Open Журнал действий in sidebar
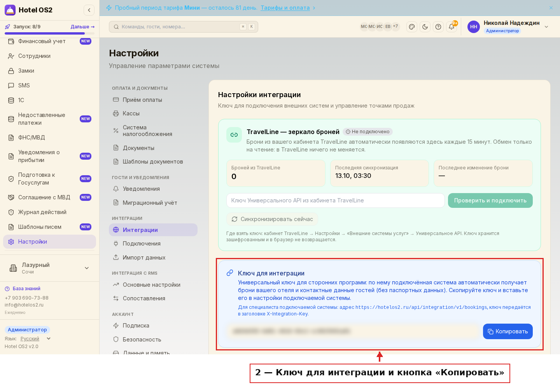This screenshot has height=392, width=560. pyautogui.click(x=49, y=212)
